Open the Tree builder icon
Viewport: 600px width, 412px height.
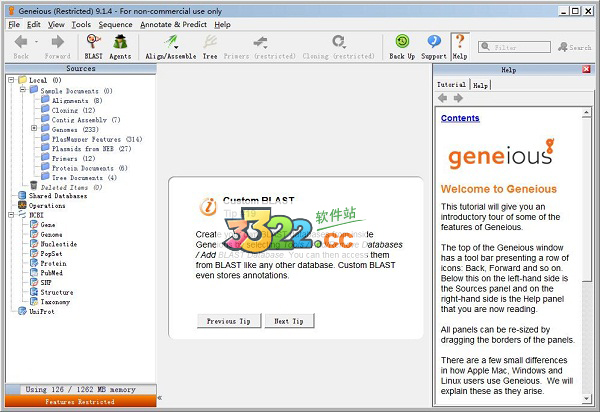coord(210,47)
